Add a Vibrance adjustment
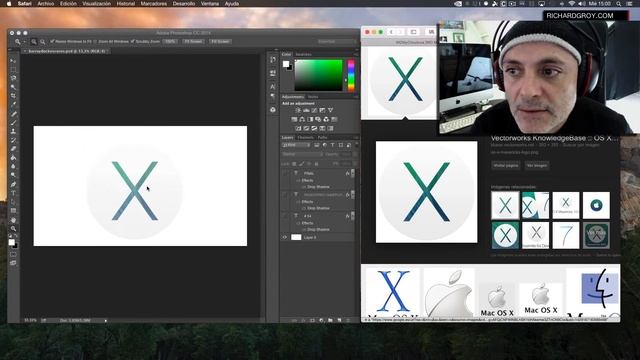The width and height of the screenshot is (640, 360). pyautogui.click(x=330, y=111)
